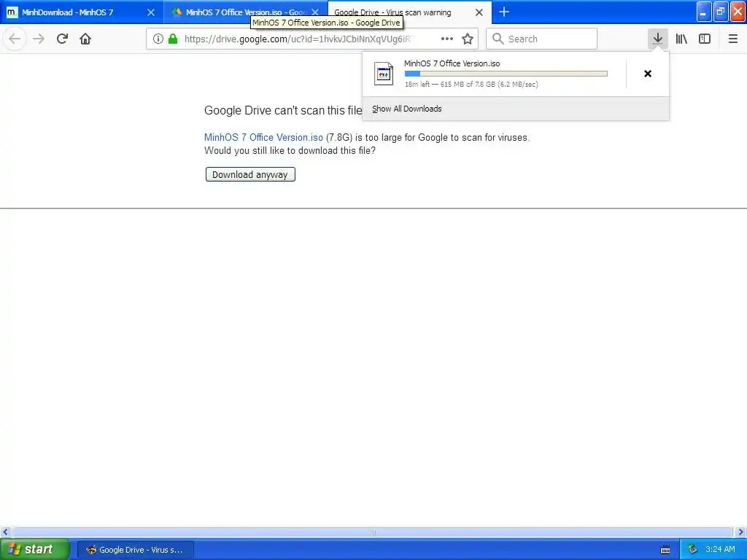This screenshot has width=747, height=560.
Task: Click the Google Drive can't scan heading
Action: coord(283,111)
